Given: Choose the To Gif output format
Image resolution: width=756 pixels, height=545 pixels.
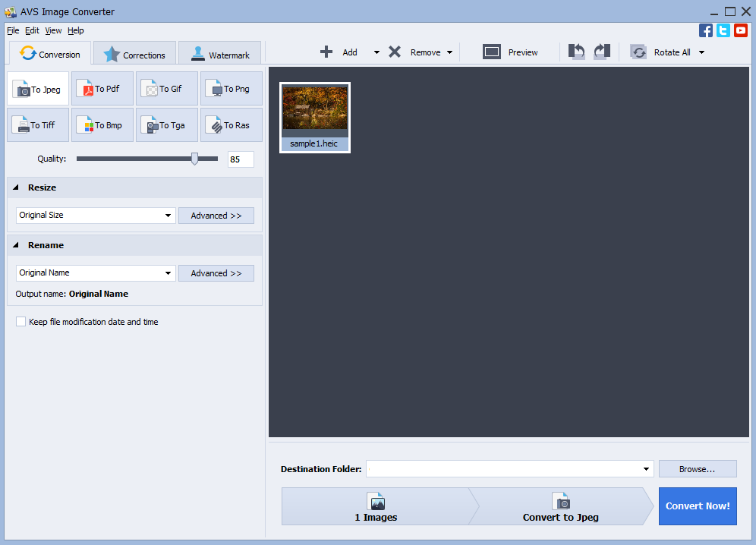Looking at the screenshot, I should pos(167,89).
